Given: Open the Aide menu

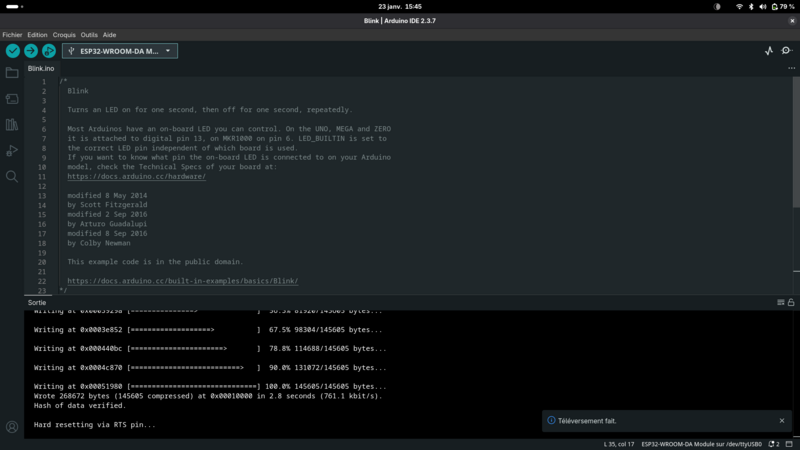Looking at the screenshot, I should pyautogui.click(x=109, y=35).
